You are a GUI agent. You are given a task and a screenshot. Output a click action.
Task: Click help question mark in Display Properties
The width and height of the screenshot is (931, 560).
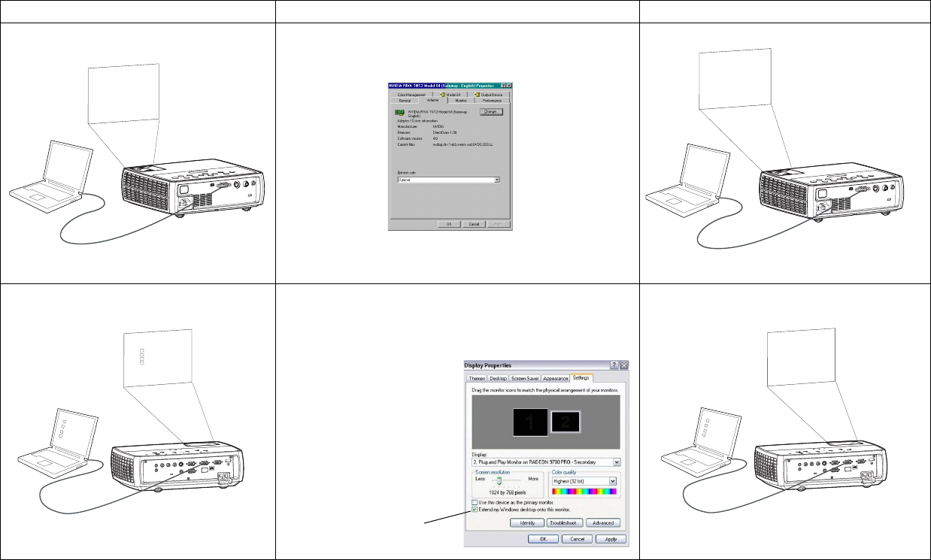coord(614,365)
